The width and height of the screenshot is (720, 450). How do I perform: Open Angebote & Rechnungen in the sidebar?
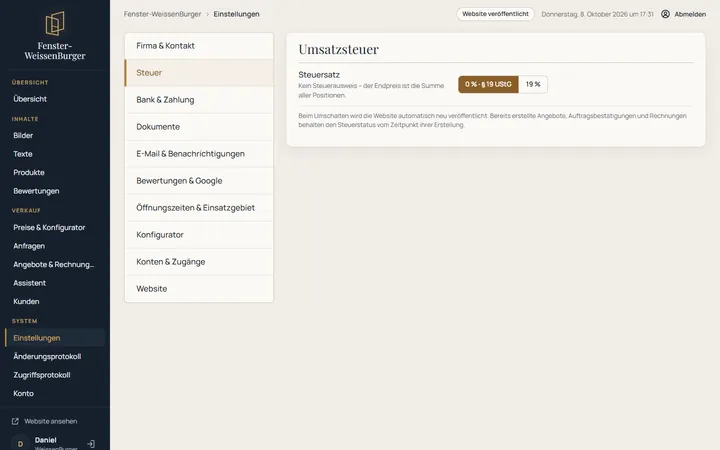[x=55, y=264]
